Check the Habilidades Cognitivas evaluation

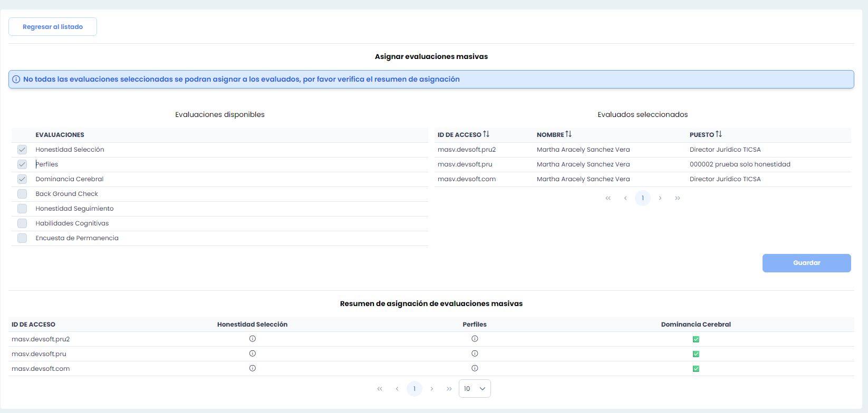click(x=22, y=223)
